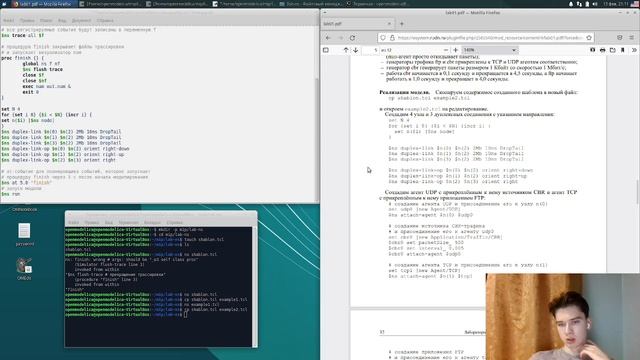This screenshot has height=360, width=640.
Task: Open PDF presentation mode
Action: [592, 50]
